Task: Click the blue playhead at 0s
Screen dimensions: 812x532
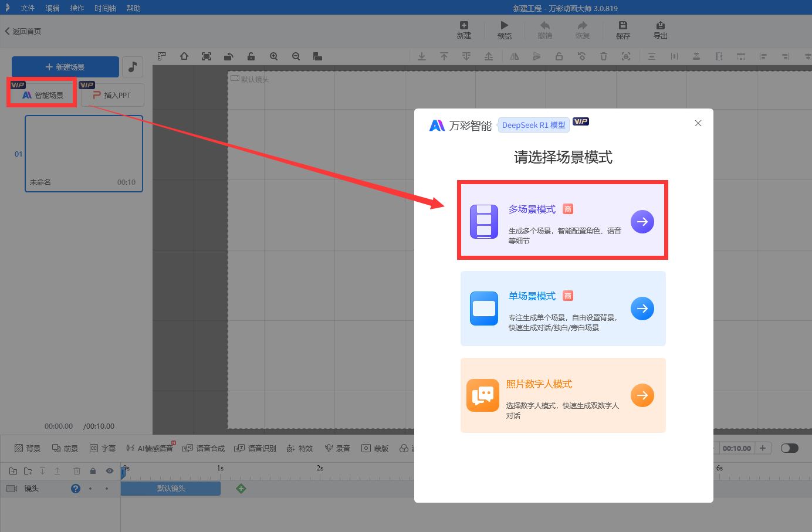Action: pyautogui.click(x=123, y=472)
